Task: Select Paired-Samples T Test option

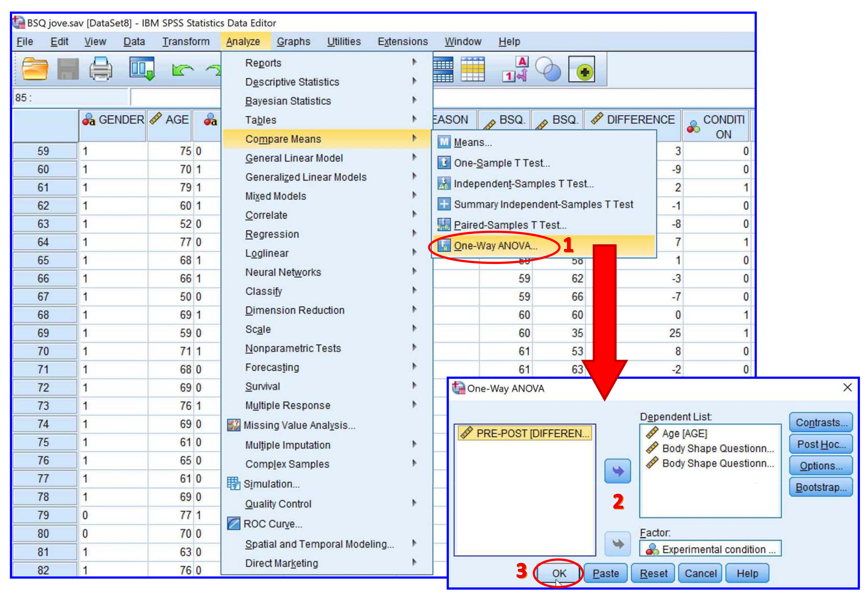Action: [509, 225]
